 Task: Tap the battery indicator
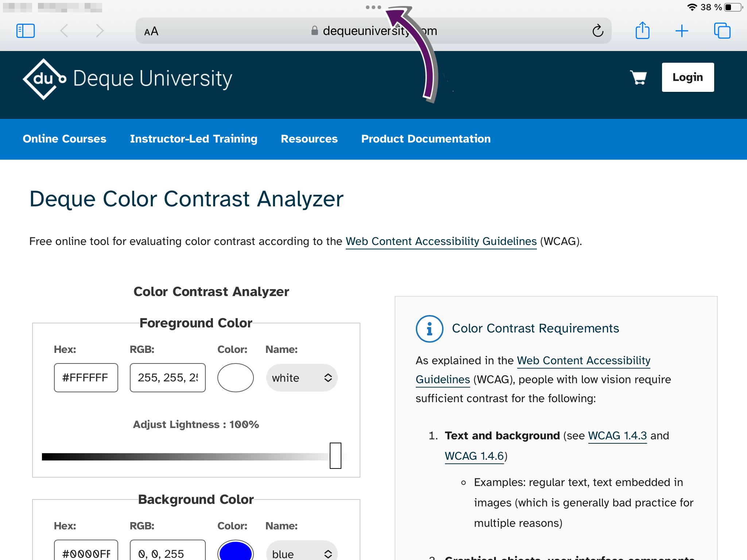pyautogui.click(x=734, y=7)
